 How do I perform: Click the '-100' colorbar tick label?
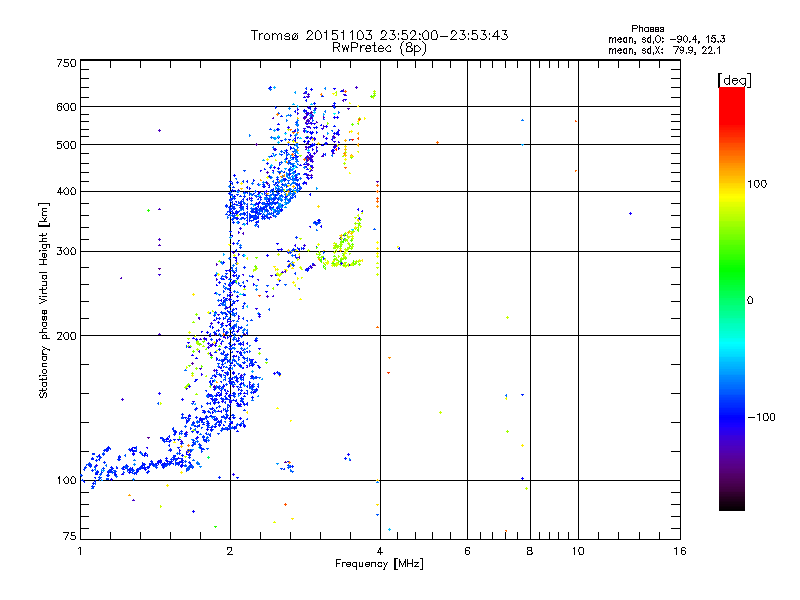click(x=761, y=417)
